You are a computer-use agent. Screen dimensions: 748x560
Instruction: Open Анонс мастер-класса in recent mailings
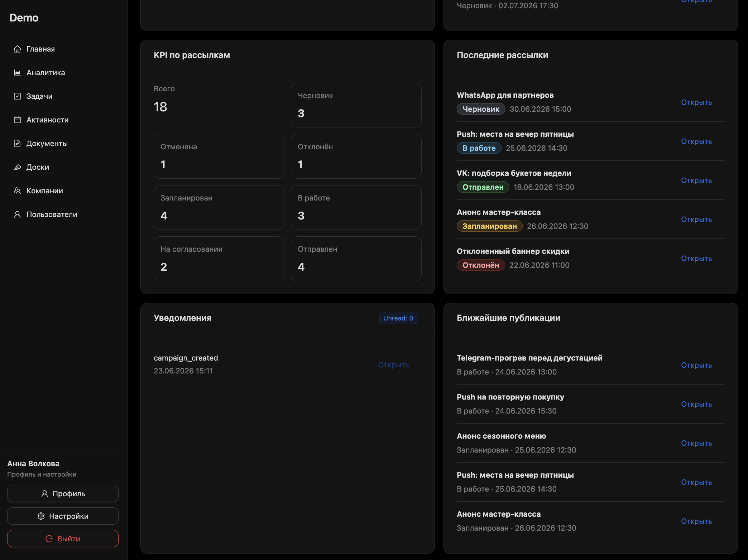696,219
